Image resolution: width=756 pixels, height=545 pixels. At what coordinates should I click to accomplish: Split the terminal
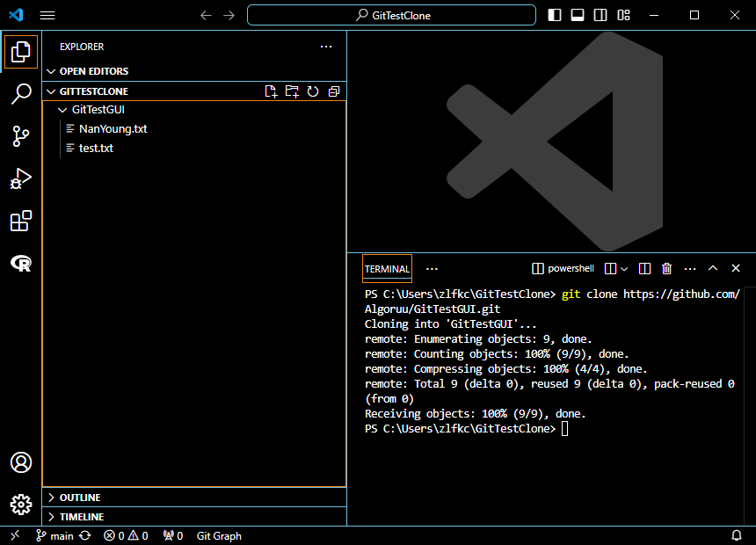click(644, 269)
